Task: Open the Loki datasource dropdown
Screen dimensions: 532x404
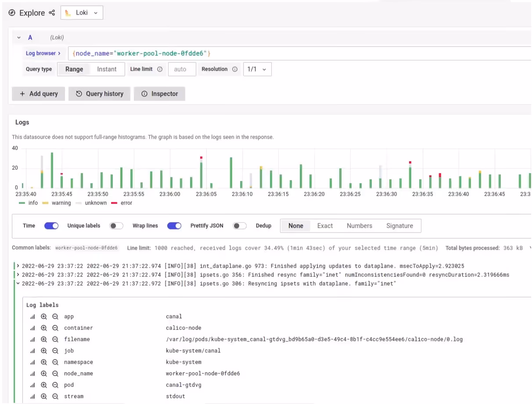Action: coord(81,13)
